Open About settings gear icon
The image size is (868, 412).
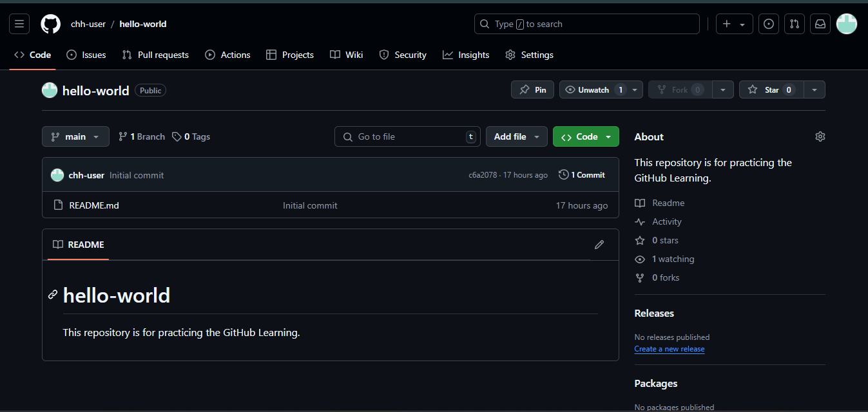click(820, 136)
